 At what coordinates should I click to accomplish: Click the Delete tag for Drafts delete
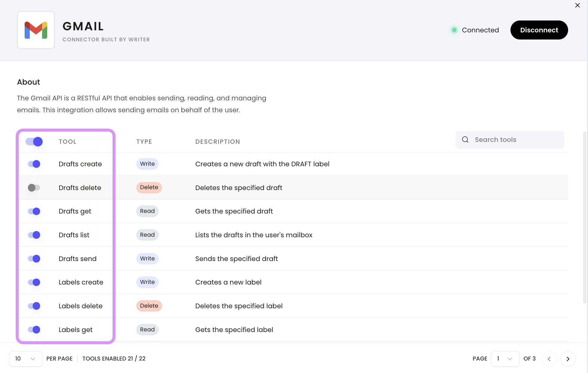149,187
